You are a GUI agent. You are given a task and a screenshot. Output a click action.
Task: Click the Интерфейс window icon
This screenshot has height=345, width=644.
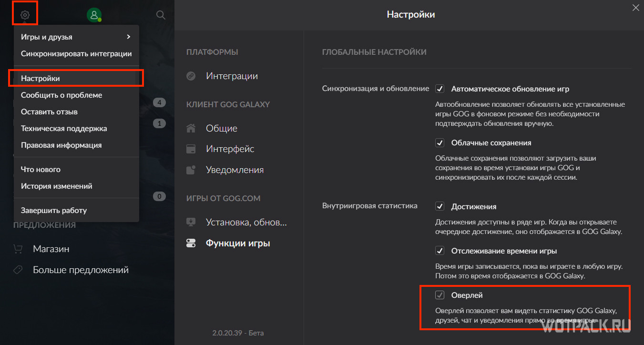pyautogui.click(x=191, y=149)
